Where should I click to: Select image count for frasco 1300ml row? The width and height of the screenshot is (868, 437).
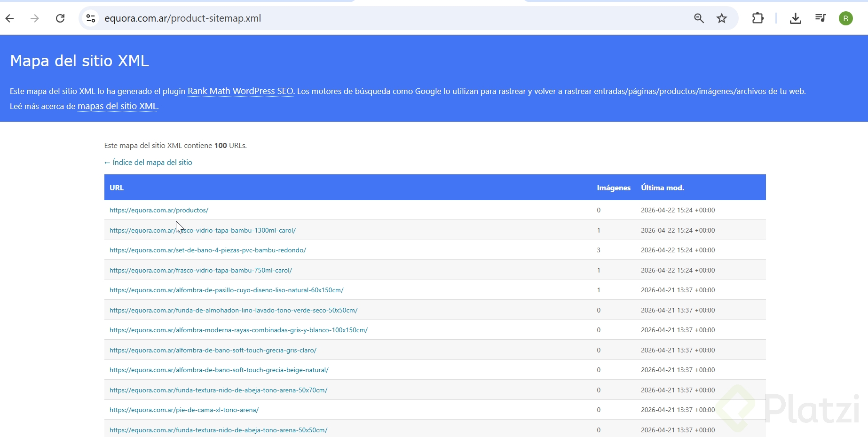coord(599,230)
